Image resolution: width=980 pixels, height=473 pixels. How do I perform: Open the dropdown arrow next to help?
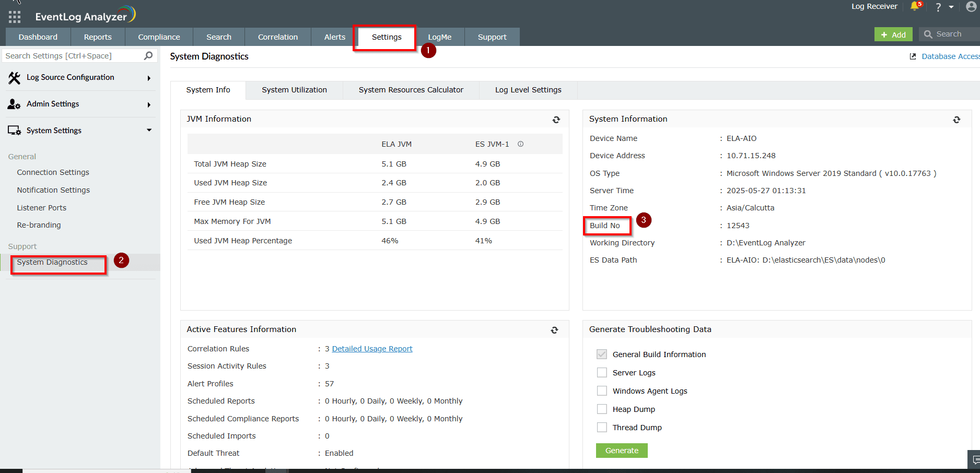pyautogui.click(x=951, y=7)
